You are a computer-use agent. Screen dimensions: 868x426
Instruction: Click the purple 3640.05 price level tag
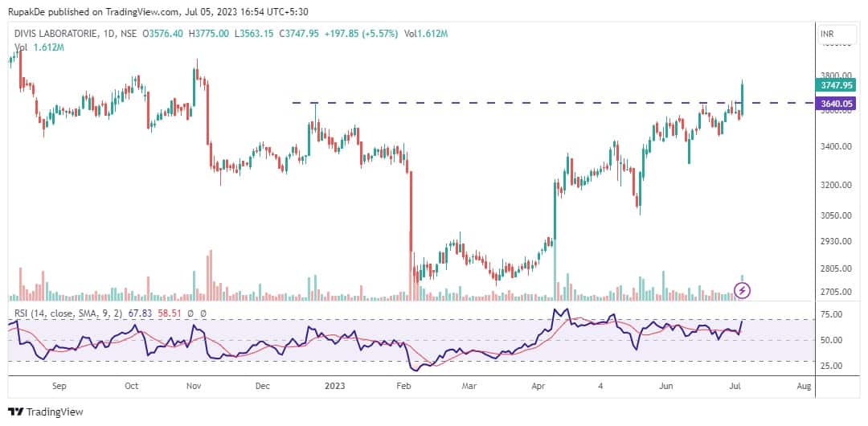click(837, 104)
